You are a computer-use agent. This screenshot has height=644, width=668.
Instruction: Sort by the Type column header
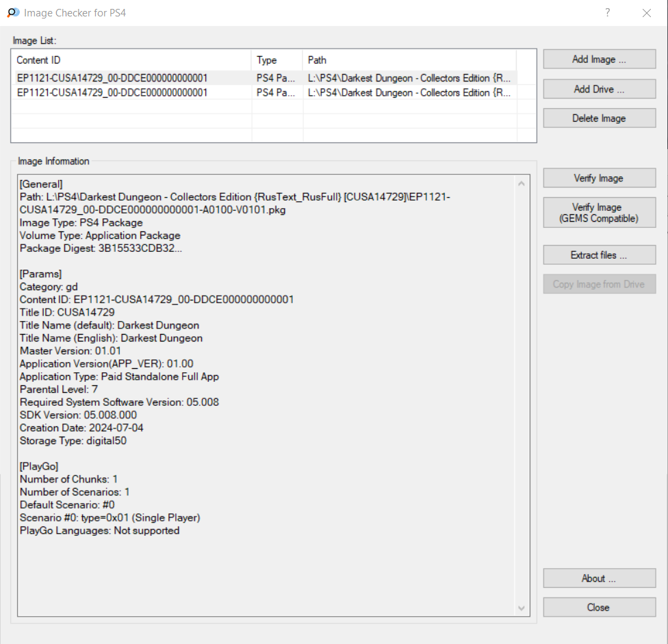point(277,60)
